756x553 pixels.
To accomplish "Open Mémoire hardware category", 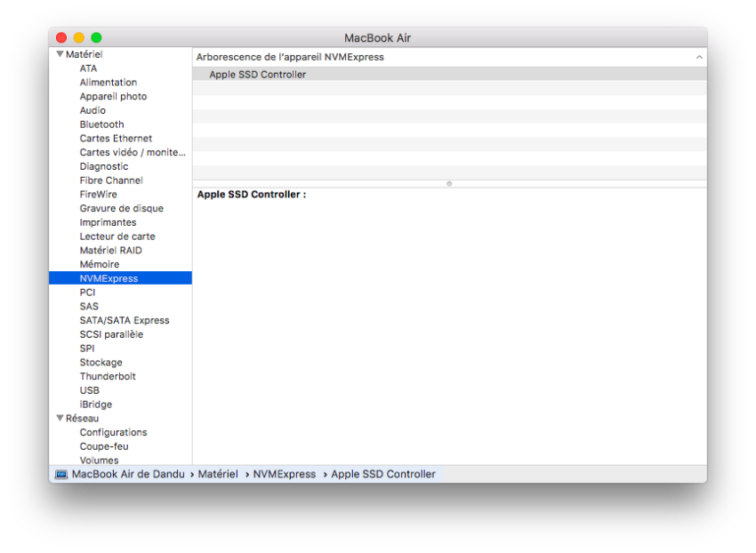I will (x=100, y=264).
